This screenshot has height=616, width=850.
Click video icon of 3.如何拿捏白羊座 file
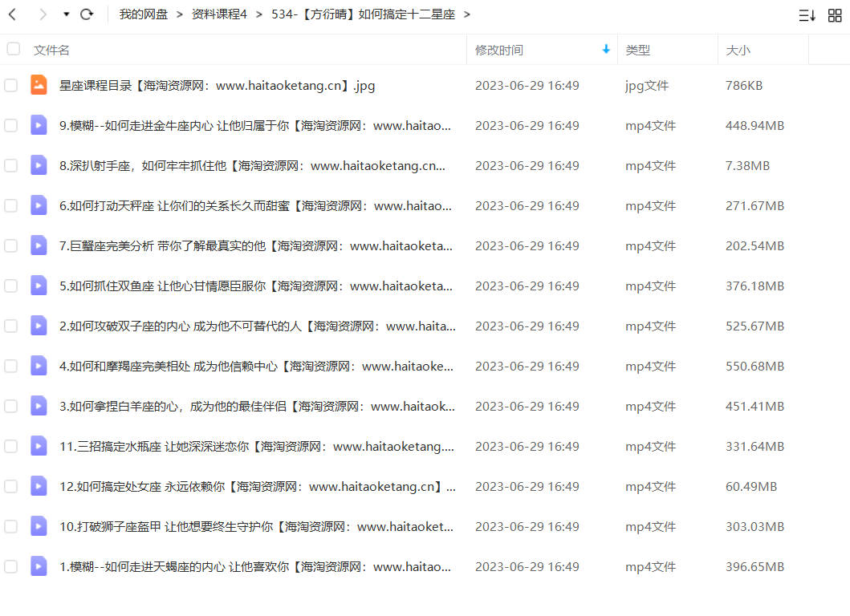[x=39, y=406]
